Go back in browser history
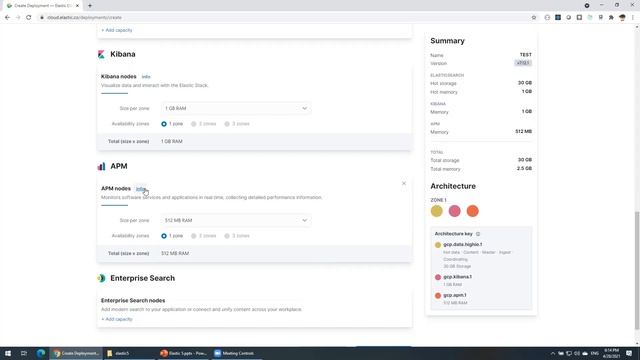 tap(7, 18)
